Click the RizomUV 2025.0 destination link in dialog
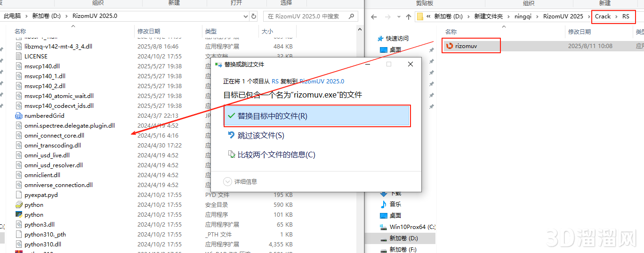 pyautogui.click(x=322, y=81)
